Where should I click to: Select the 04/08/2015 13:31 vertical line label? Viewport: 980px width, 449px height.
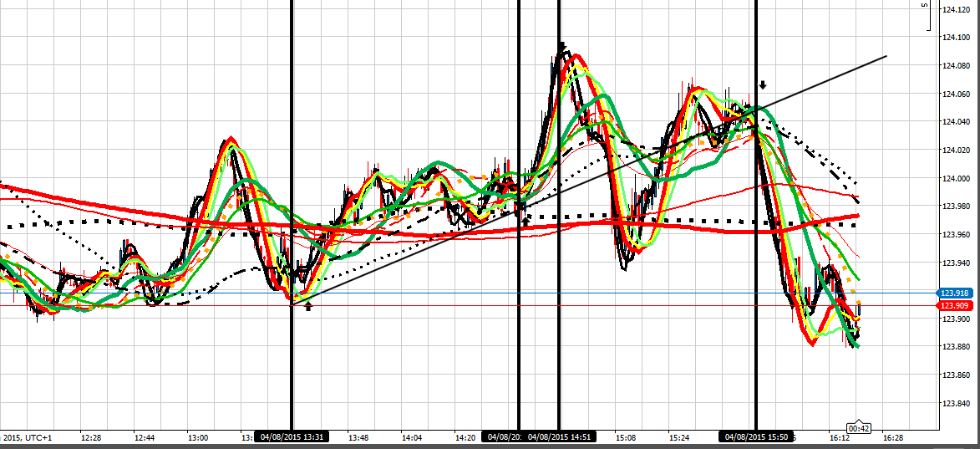point(292,437)
